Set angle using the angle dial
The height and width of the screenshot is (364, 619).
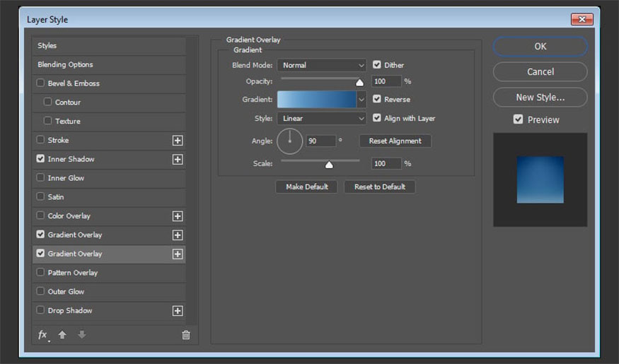[x=289, y=141]
